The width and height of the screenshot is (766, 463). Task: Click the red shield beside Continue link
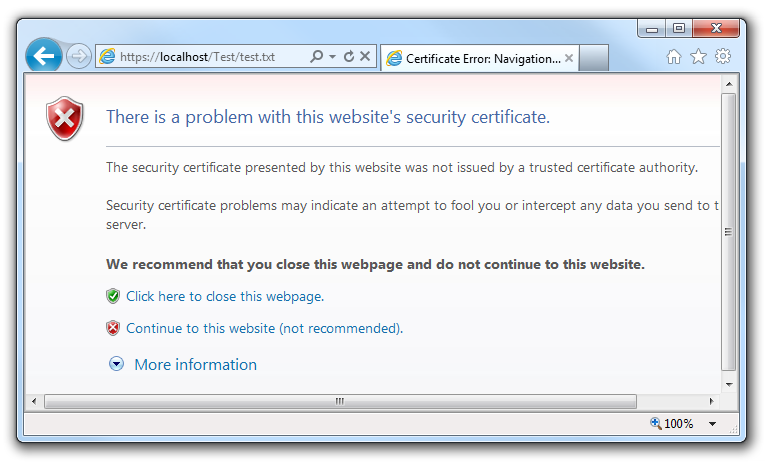pyautogui.click(x=113, y=328)
